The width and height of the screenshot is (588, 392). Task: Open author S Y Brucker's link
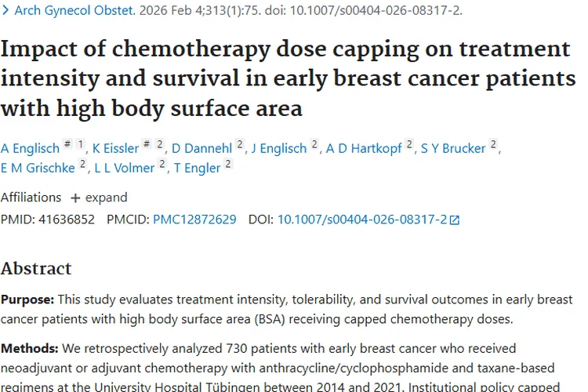(x=453, y=148)
